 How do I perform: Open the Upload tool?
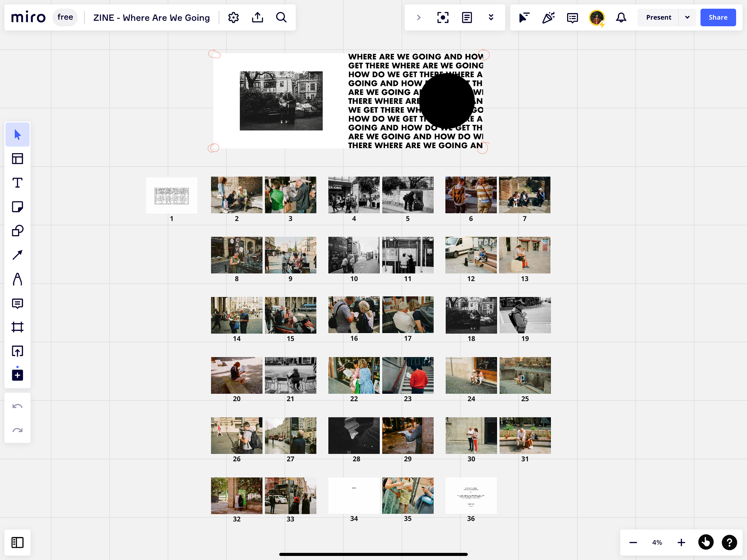point(17,351)
